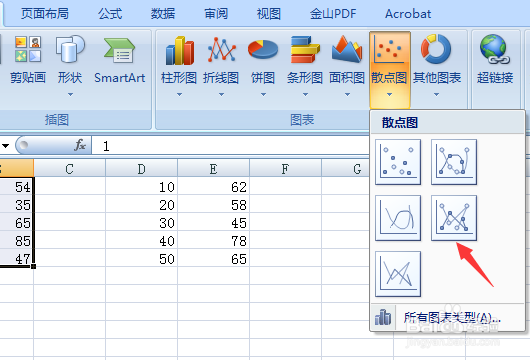
Task: Expand the Column chart dropdown arrow
Action: (x=179, y=95)
